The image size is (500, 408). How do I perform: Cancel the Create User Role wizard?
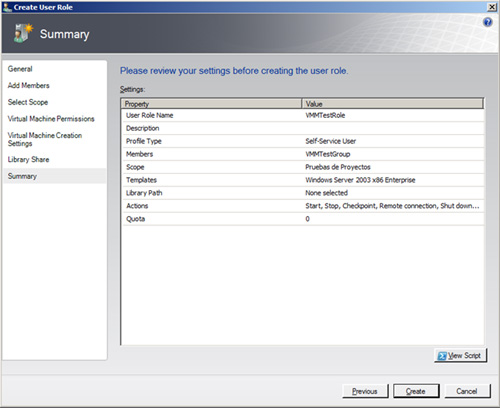[x=467, y=391]
